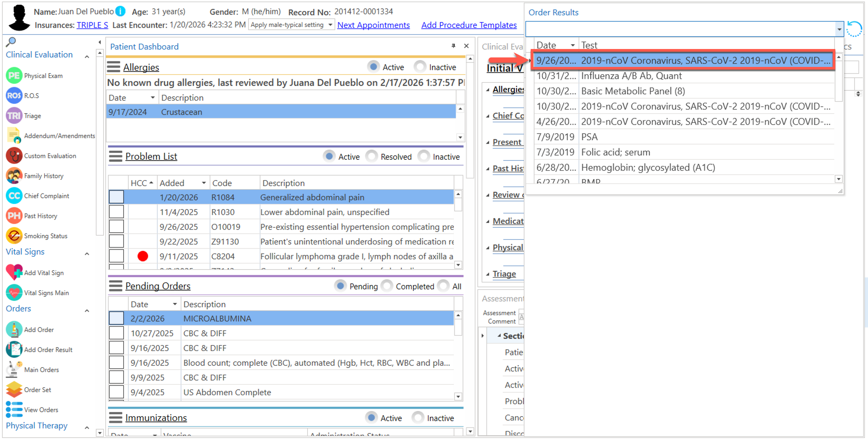Click the Triage sidebar icon

pos(14,116)
